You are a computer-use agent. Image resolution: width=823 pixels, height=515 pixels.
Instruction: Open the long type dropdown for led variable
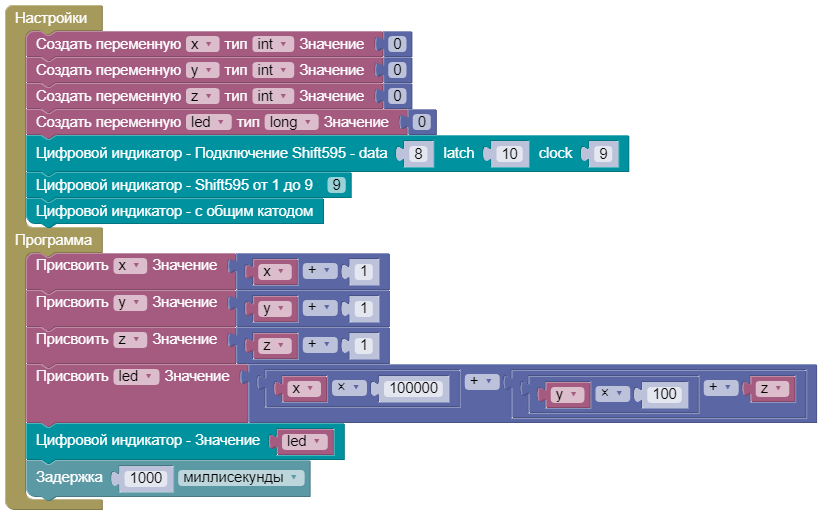[291, 122]
